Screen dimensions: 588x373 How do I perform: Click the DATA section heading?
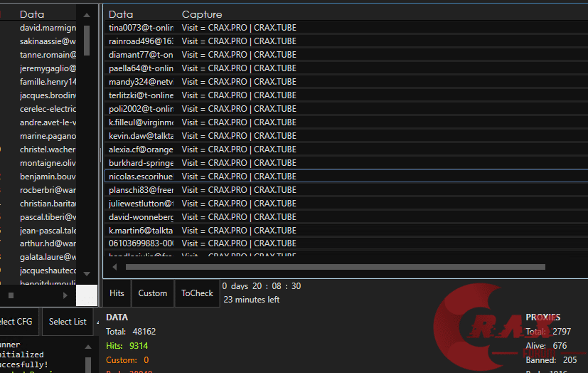pyautogui.click(x=117, y=317)
